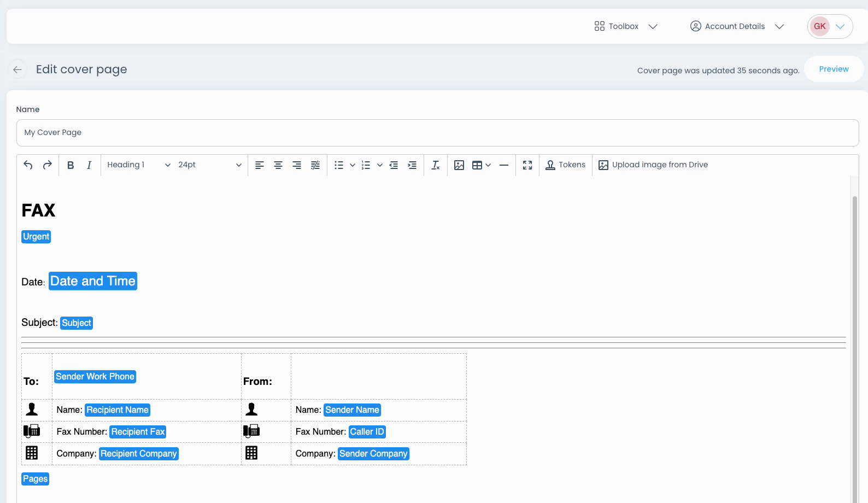Open the 24pt font size dropdown
The height and width of the screenshot is (503, 868).
[209, 165]
